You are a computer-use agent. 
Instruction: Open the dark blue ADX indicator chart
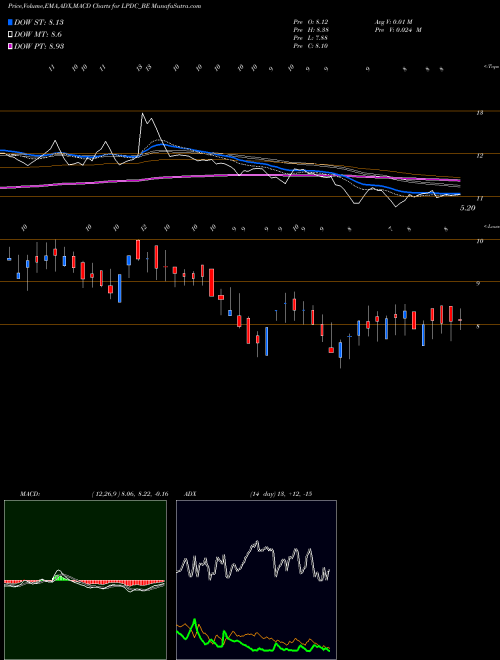[x=256, y=580]
